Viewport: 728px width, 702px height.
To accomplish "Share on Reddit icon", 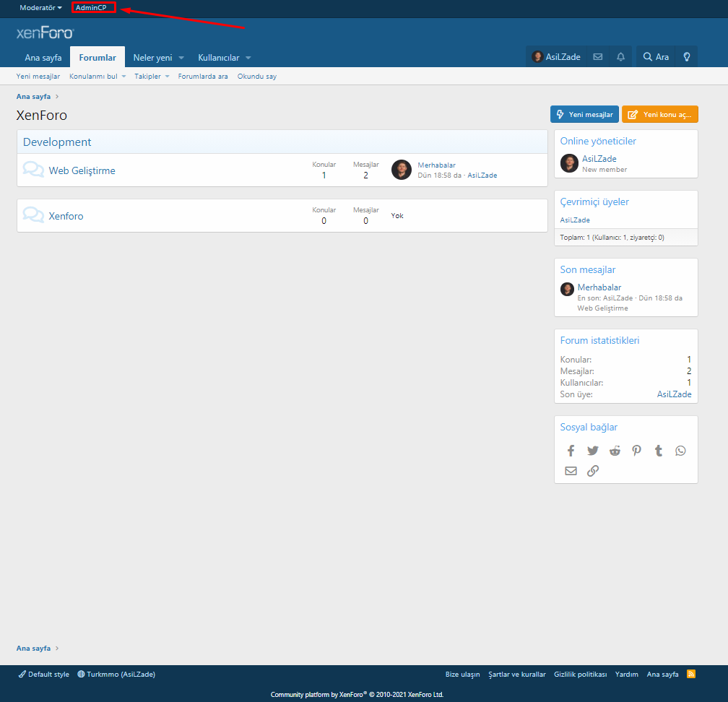I will click(x=615, y=451).
